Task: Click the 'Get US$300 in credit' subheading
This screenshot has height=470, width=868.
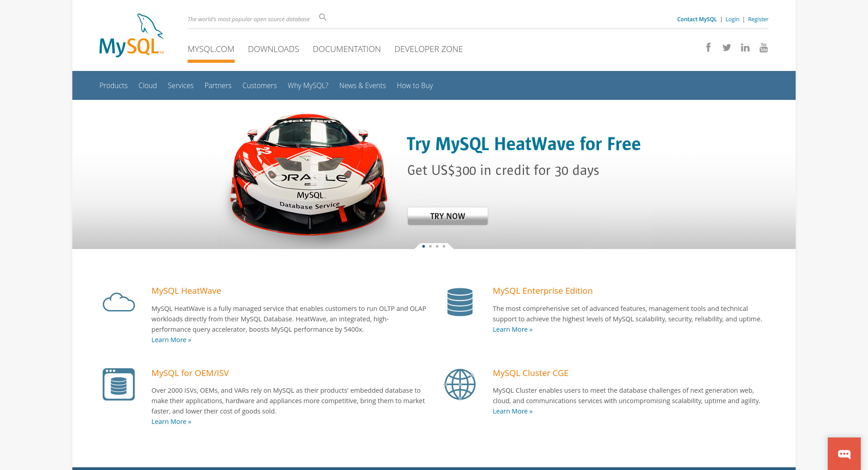Action: pos(503,170)
